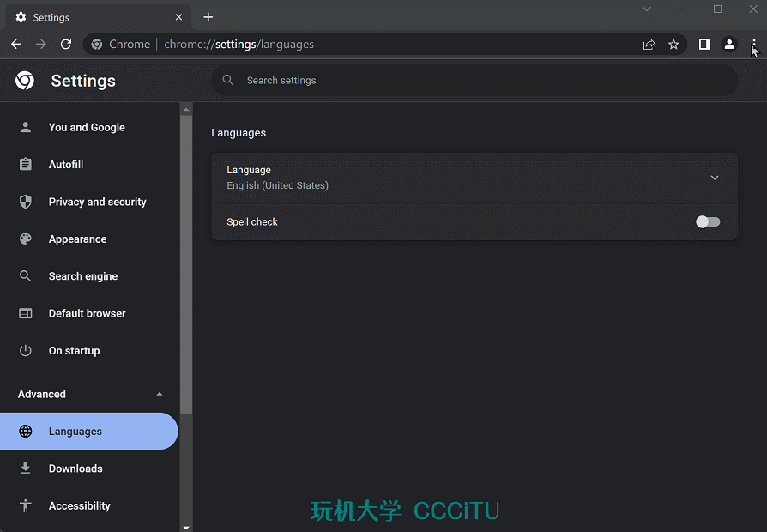Screen dimensions: 767x532
Task: Collapse the Advanced section
Action: 160,395
